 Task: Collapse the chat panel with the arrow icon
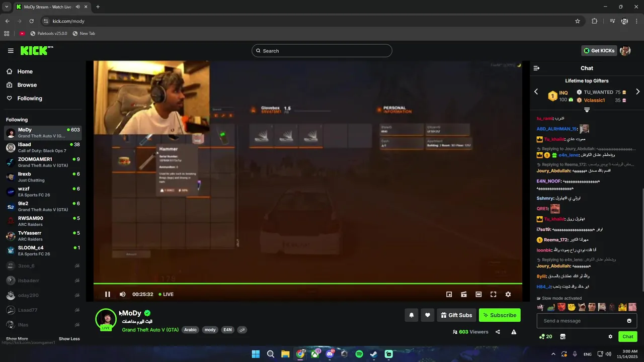pyautogui.click(x=536, y=68)
